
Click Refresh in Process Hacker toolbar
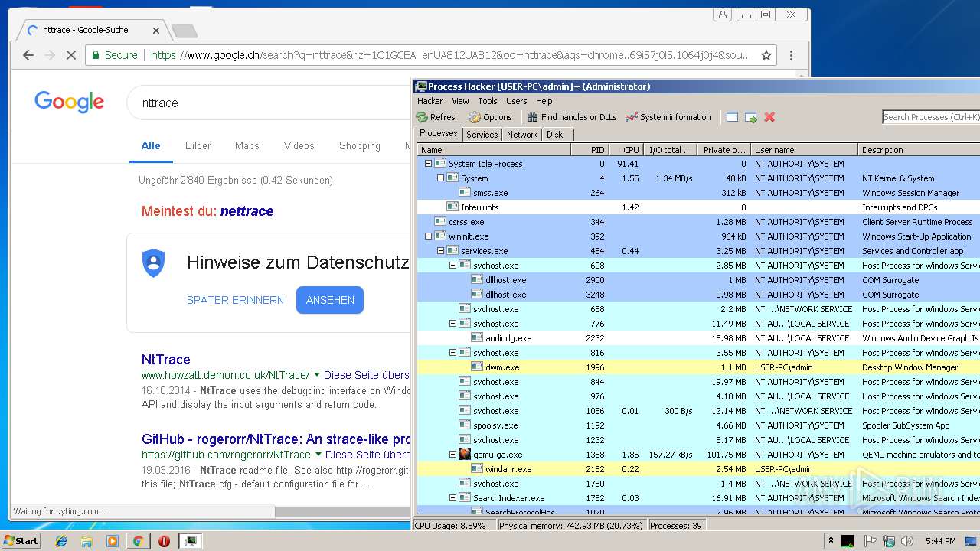438,117
